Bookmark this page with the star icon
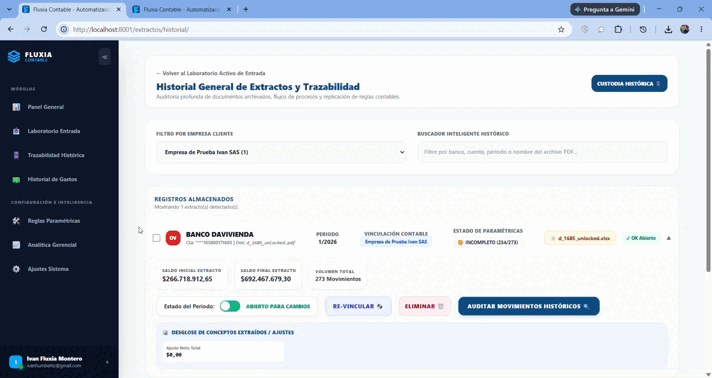This screenshot has width=712, height=378. [561, 29]
